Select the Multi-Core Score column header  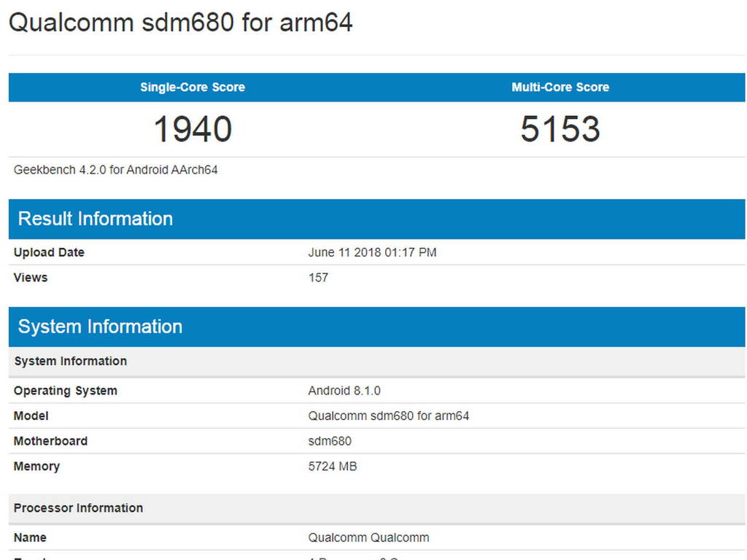point(560,87)
